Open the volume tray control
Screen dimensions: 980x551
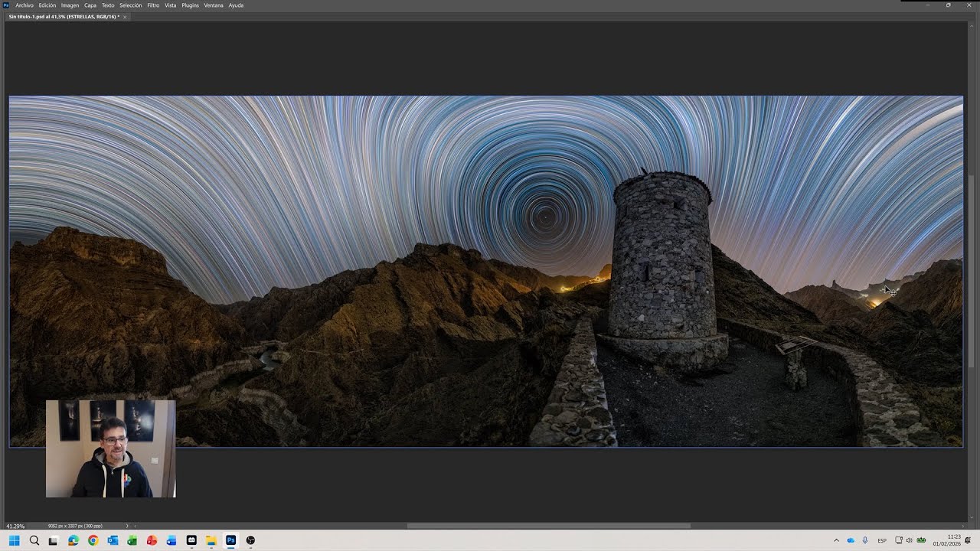[x=909, y=540]
